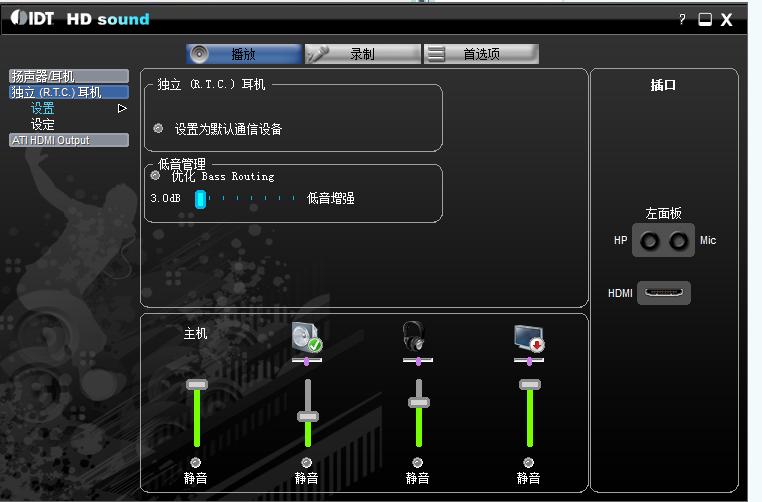Click the 左面板 panel label
762x502 pixels.
click(x=663, y=213)
